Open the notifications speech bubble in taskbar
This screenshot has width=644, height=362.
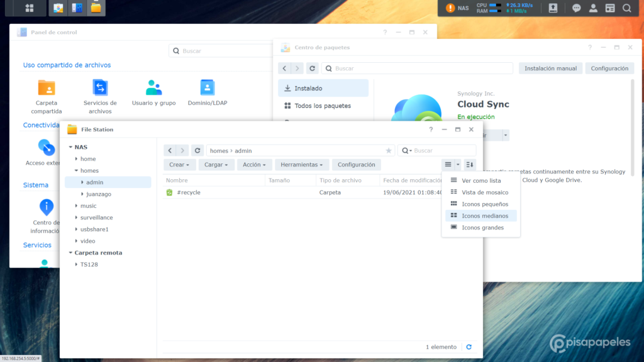[576, 8]
